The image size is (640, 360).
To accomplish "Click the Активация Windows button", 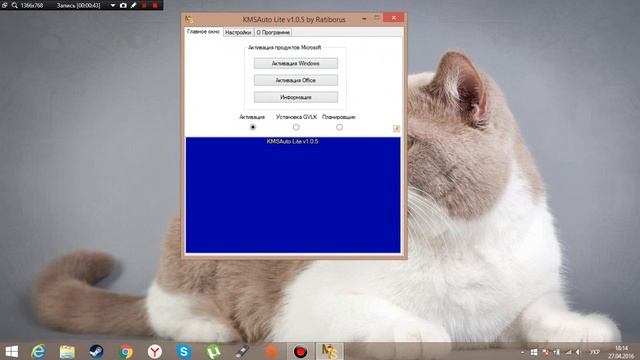I will (296, 63).
